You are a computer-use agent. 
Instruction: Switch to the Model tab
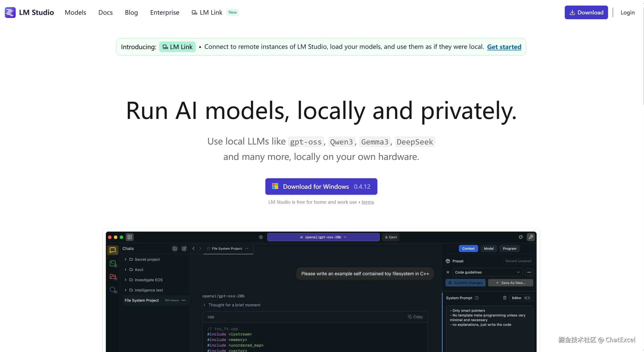[x=489, y=249]
